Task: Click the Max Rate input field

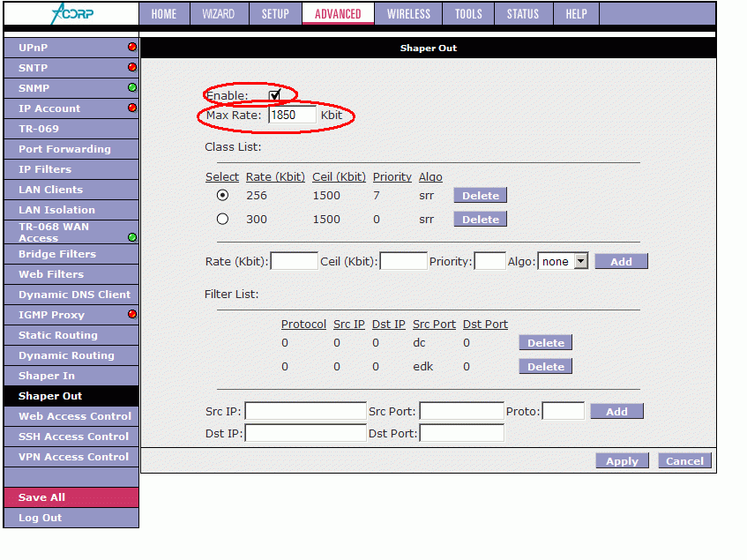Action: point(292,115)
